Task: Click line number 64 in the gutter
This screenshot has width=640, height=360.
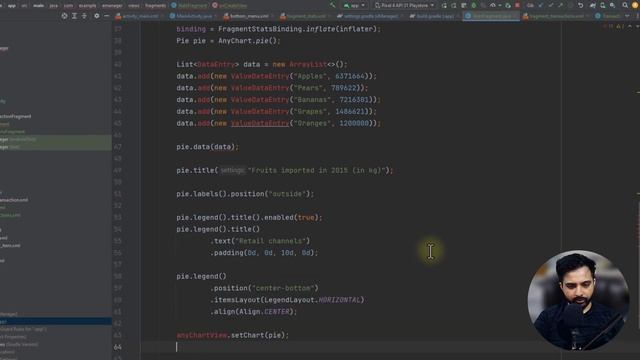Action: click(118, 347)
